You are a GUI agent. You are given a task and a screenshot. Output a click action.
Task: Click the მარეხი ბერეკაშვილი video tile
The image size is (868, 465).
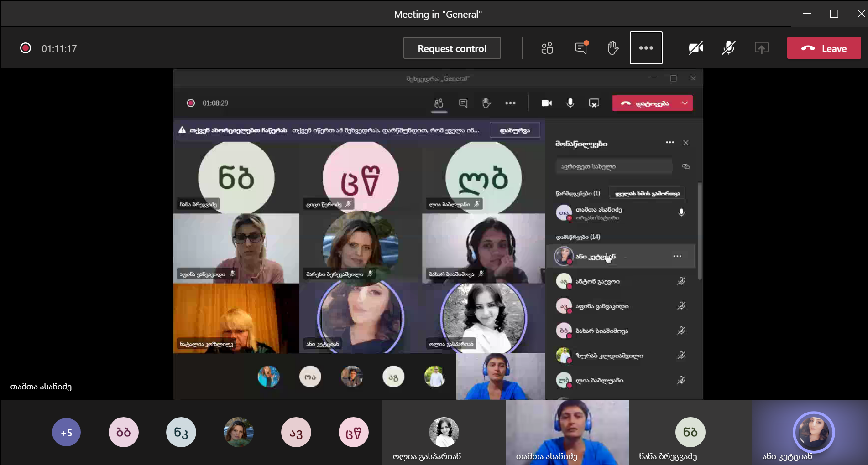click(361, 248)
